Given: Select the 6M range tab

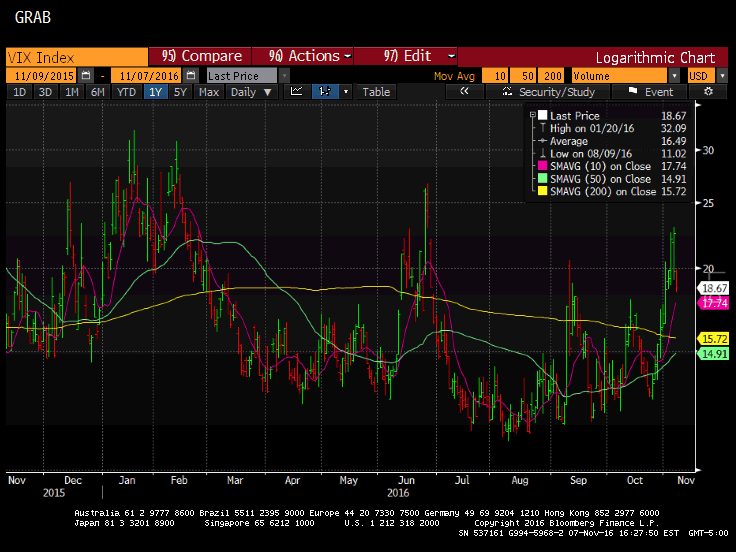Looking at the screenshot, I should [98, 92].
